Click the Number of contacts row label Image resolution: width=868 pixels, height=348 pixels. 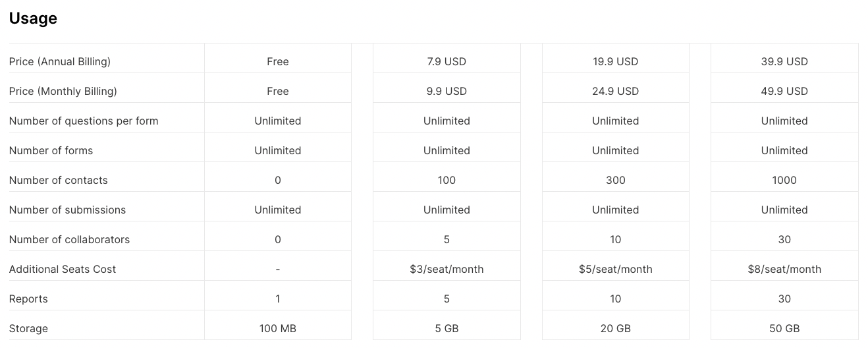coord(59,180)
